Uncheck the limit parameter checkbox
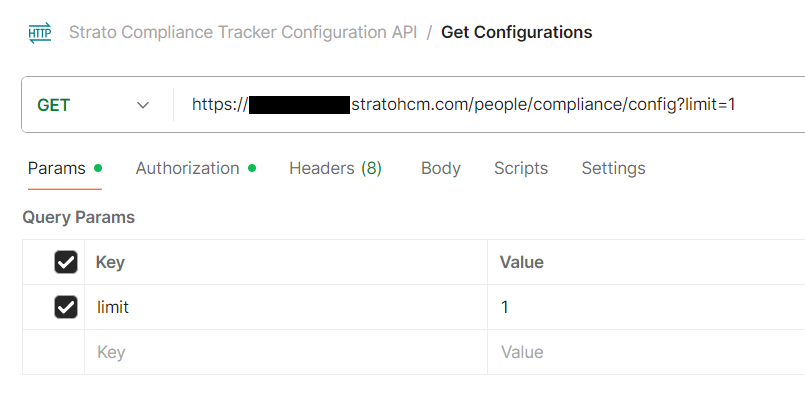The width and height of the screenshot is (805, 400). coord(66,307)
